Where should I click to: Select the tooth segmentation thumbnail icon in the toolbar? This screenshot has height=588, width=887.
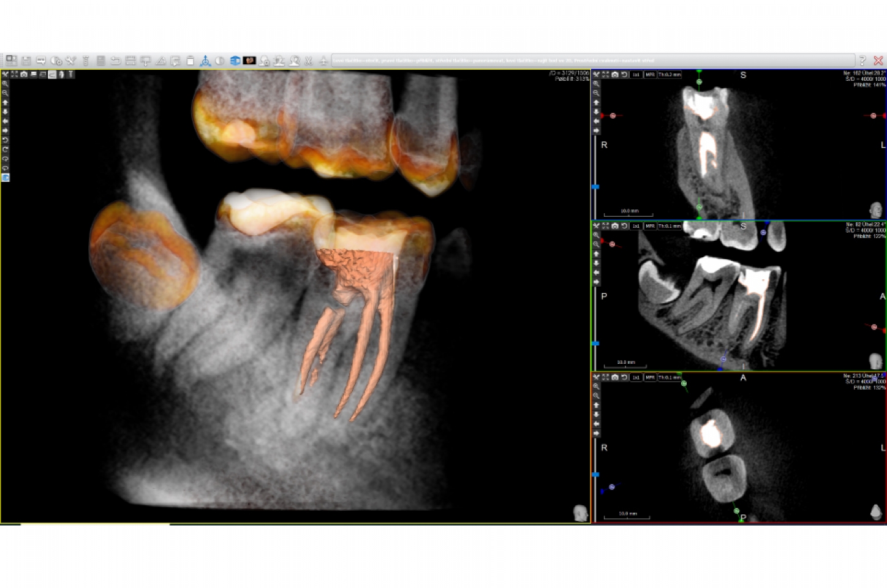coord(249,60)
